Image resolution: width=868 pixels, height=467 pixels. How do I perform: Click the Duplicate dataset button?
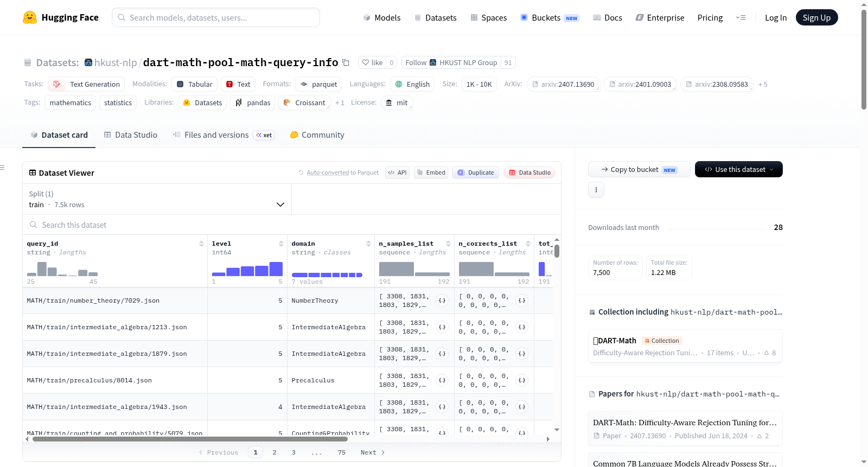[x=476, y=172]
